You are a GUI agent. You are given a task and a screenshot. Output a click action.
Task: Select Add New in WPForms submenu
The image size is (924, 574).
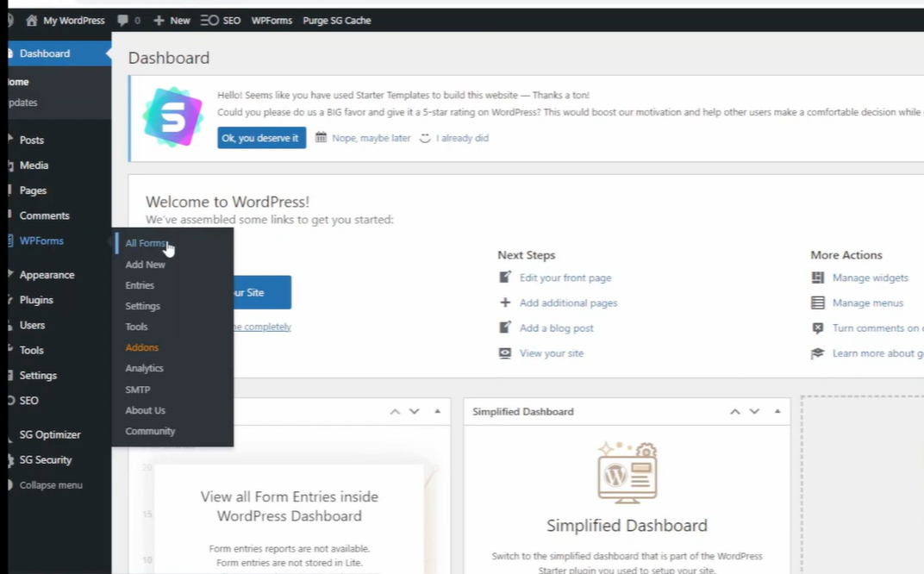click(145, 265)
